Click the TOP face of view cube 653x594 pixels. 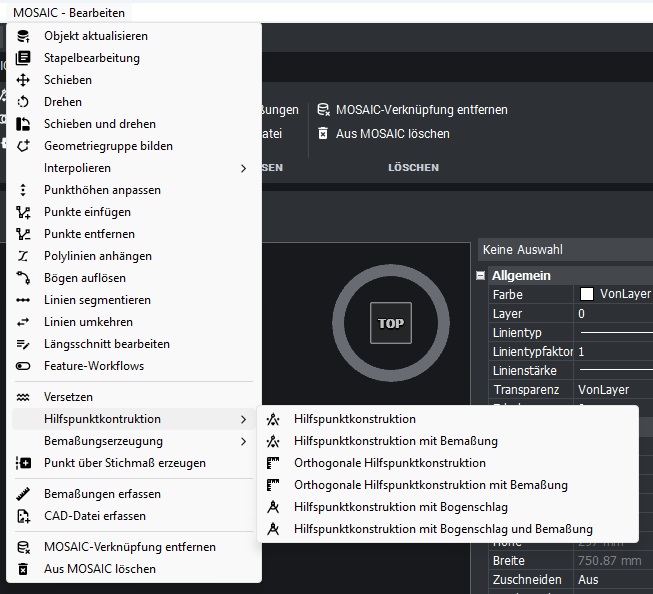(390, 323)
